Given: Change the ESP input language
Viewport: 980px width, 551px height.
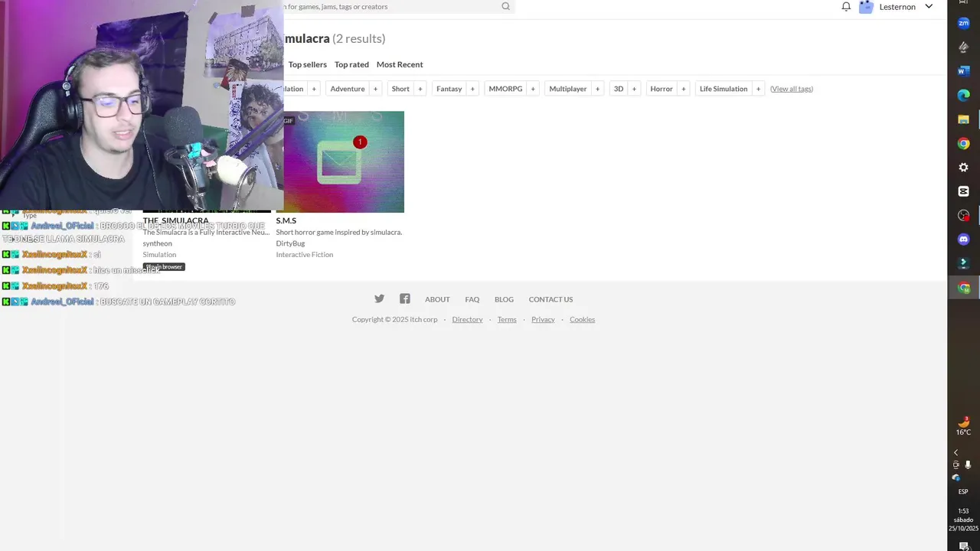Looking at the screenshot, I should point(963,491).
